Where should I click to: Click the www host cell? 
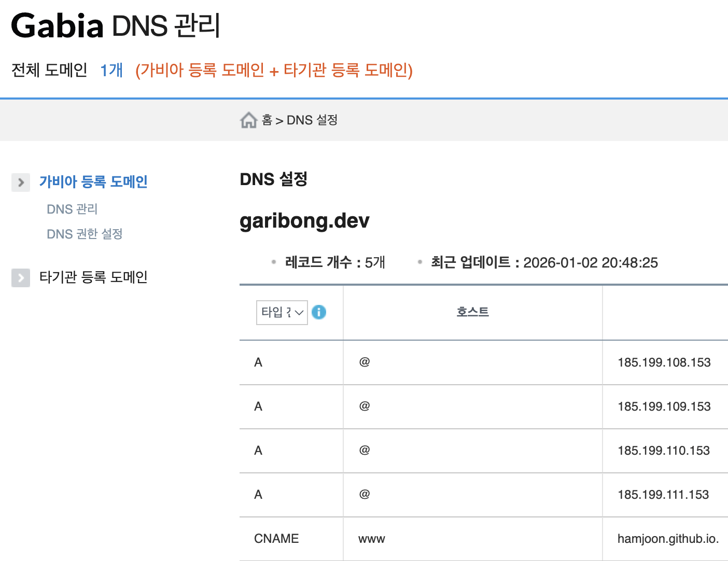(372, 539)
